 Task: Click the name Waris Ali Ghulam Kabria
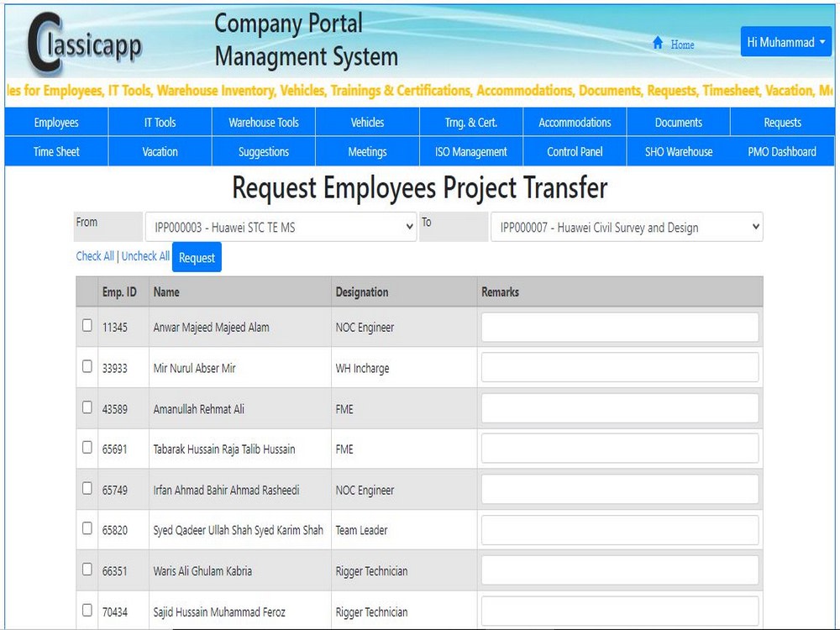[x=202, y=570]
